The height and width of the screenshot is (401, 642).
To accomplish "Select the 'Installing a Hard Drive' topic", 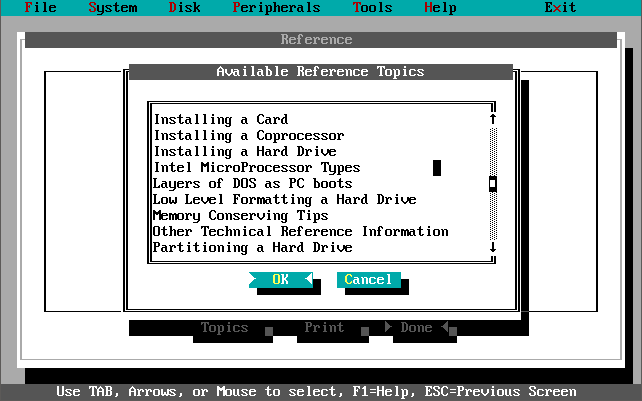I will (321, 152).
